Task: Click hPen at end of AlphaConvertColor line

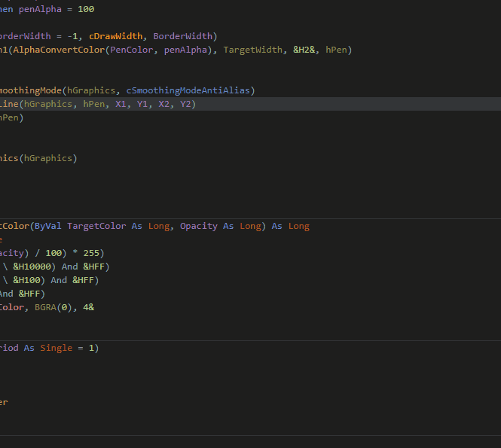Action: pyautogui.click(x=336, y=50)
